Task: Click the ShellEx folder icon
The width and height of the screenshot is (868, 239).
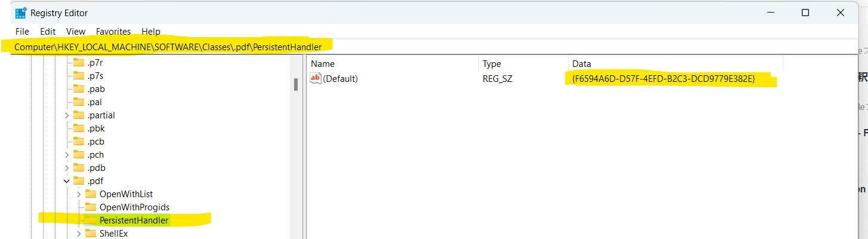Action: [91, 234]
